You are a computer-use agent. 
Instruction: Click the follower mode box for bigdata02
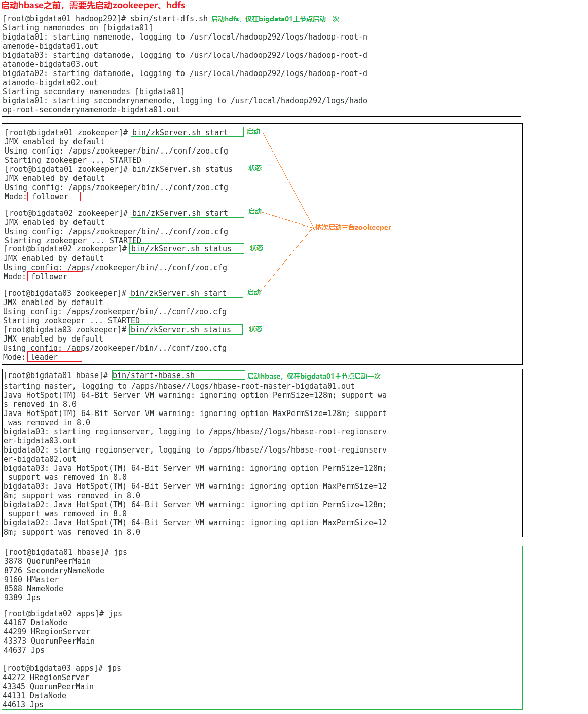(54, 277)
